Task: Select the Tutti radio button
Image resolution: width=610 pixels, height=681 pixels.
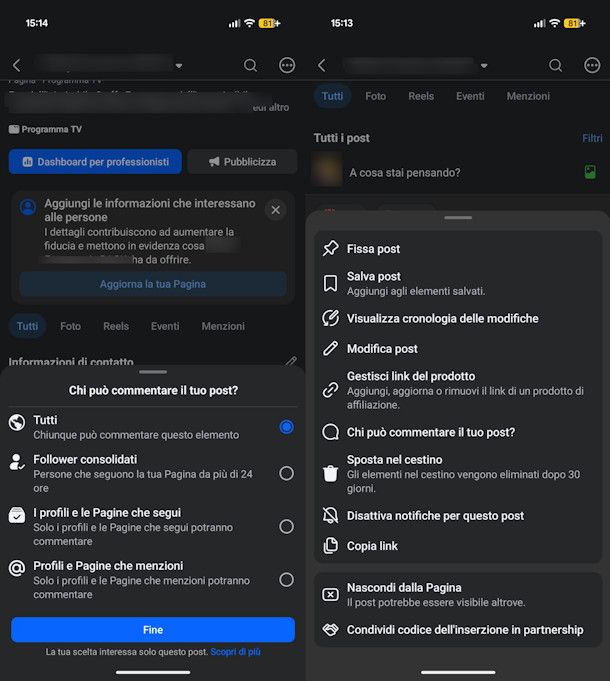Action: [286, 427]
